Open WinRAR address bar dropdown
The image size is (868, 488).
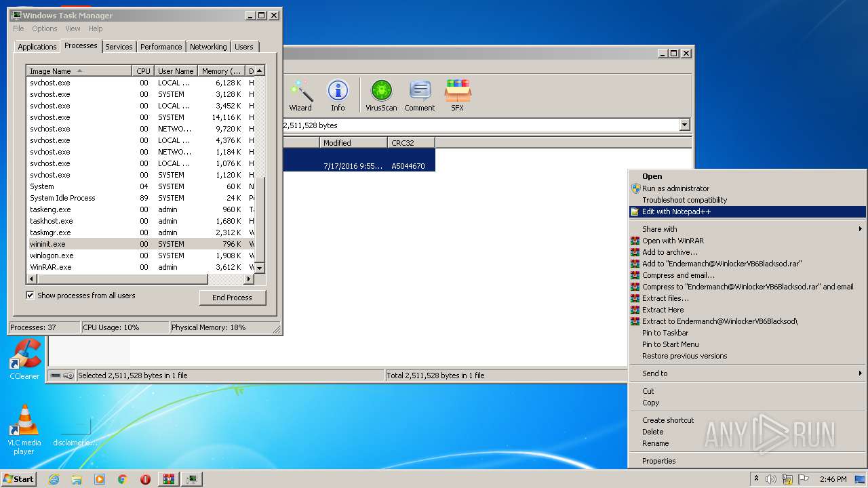(x=684, y=125)
